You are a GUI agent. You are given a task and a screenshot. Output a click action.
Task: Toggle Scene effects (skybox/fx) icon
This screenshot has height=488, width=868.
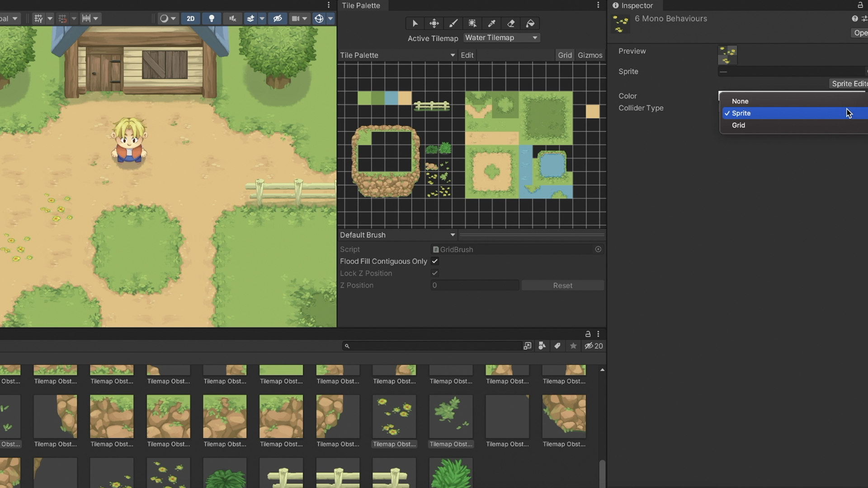[x=250, y=19]
